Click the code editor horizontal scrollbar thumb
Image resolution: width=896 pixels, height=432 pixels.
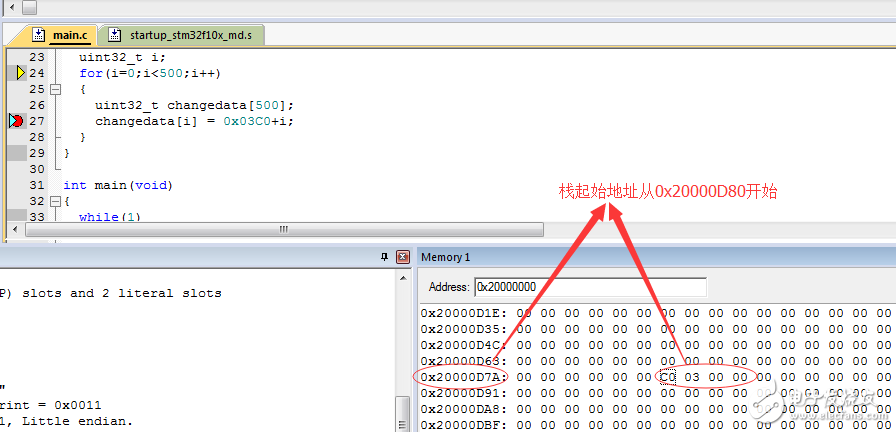pos(284,230)
